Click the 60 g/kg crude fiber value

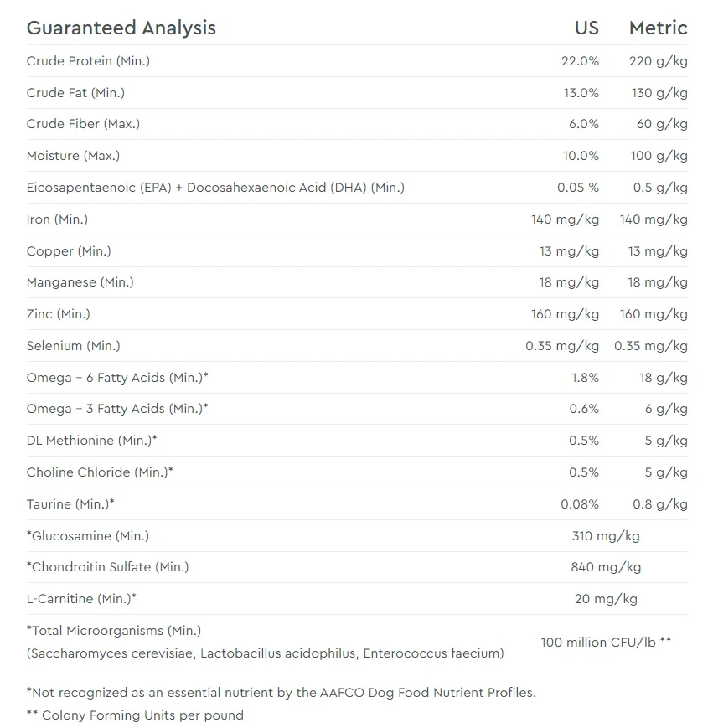coord(662,124)
